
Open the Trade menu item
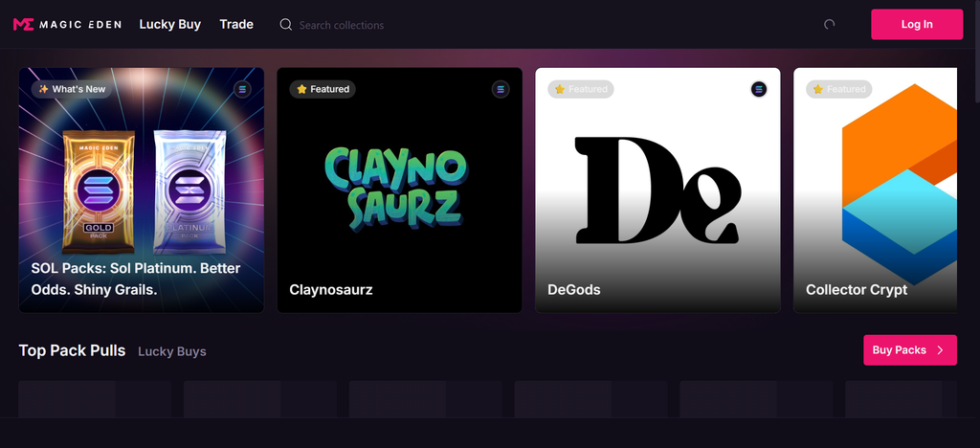click(236, 24)
